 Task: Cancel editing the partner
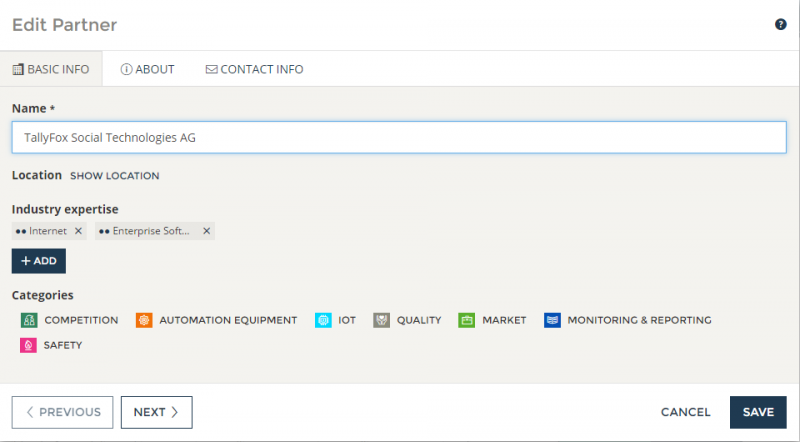point(685,412)
